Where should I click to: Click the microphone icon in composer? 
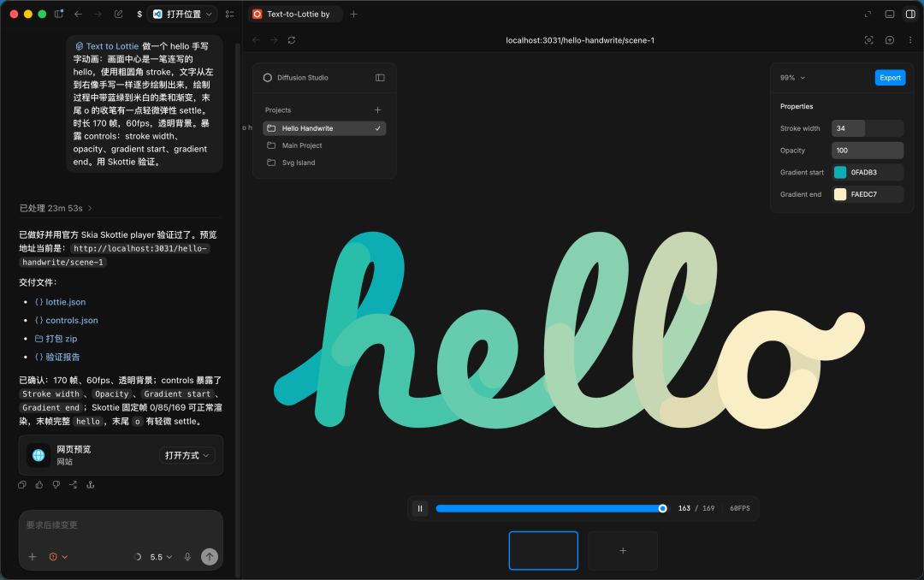[x=187, y=556]
